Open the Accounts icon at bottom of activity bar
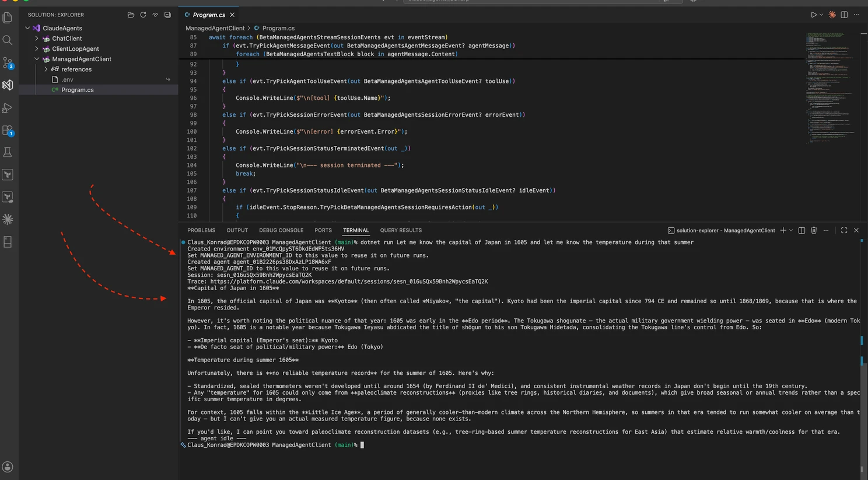The height and width of the screenshot is (480, 868). [8, 467]
